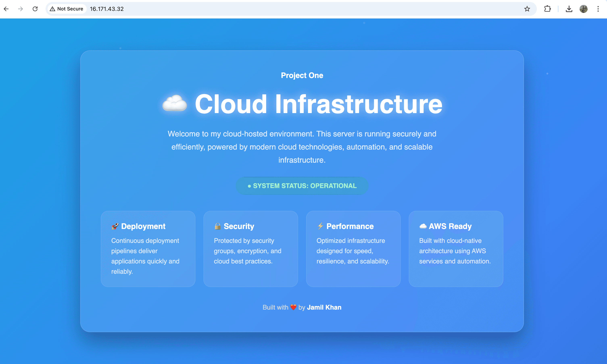This screenshot has height=364, width=607.
Task: Reload the page with the refresh icon
Action: 35,9
